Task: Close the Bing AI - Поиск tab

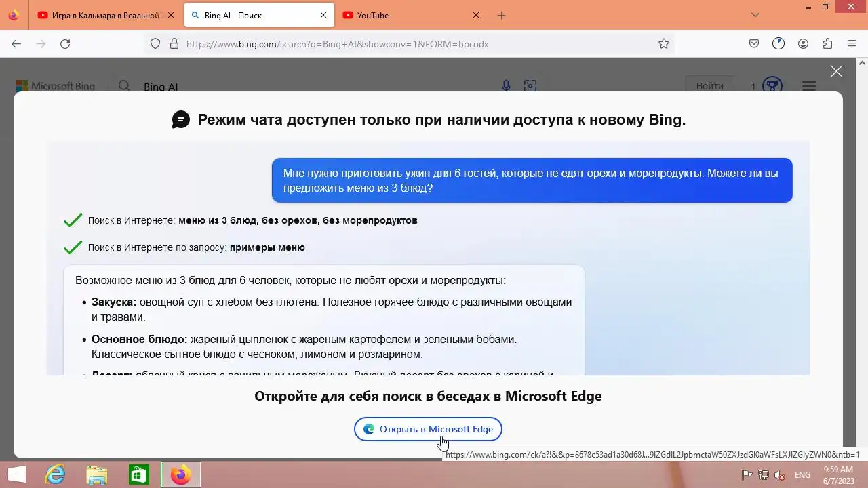Action: (x=323, y=15)
